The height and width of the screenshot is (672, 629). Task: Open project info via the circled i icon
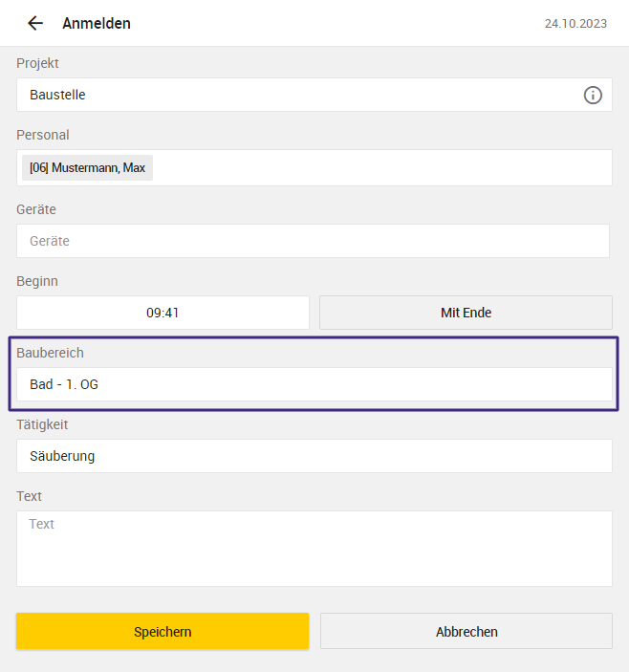[593, 96]
